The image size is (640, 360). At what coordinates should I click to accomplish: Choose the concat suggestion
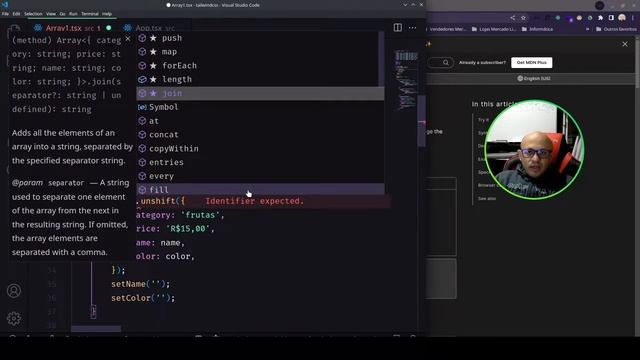point(260,135)
